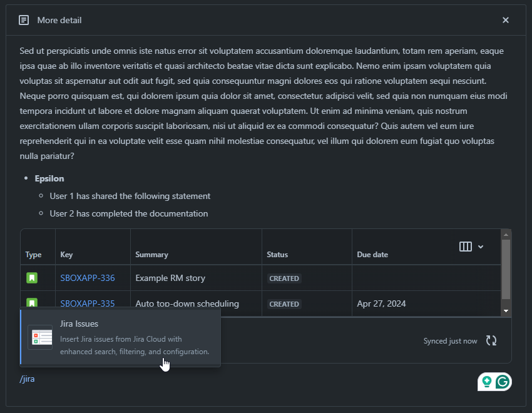Click the CREATED status of Example RM story

[284, 278]
